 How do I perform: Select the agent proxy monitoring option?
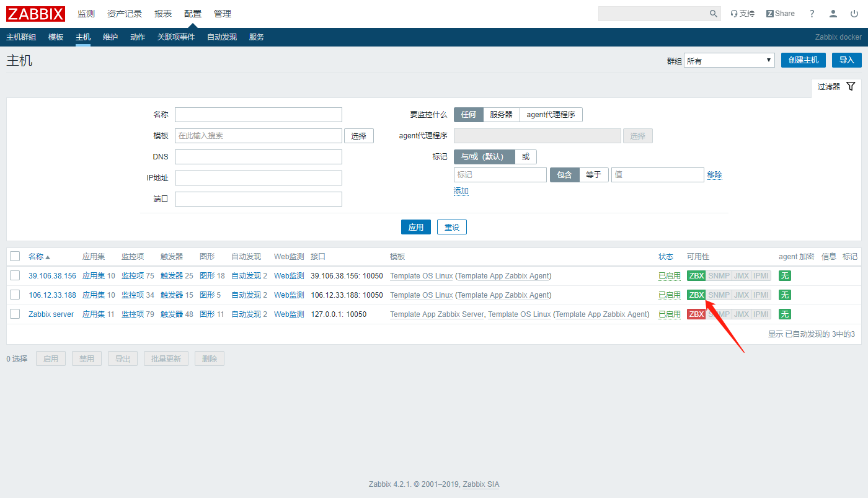(551, 115)
